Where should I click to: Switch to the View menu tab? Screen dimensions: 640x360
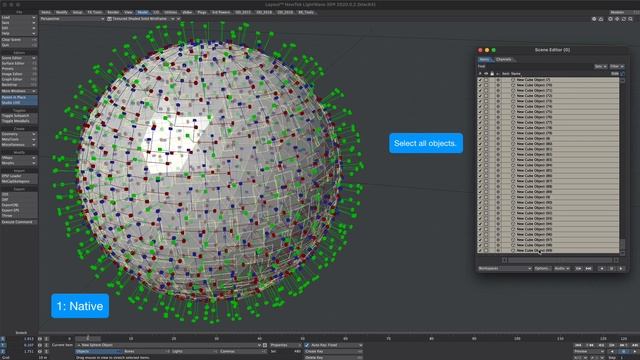point(128,13)
